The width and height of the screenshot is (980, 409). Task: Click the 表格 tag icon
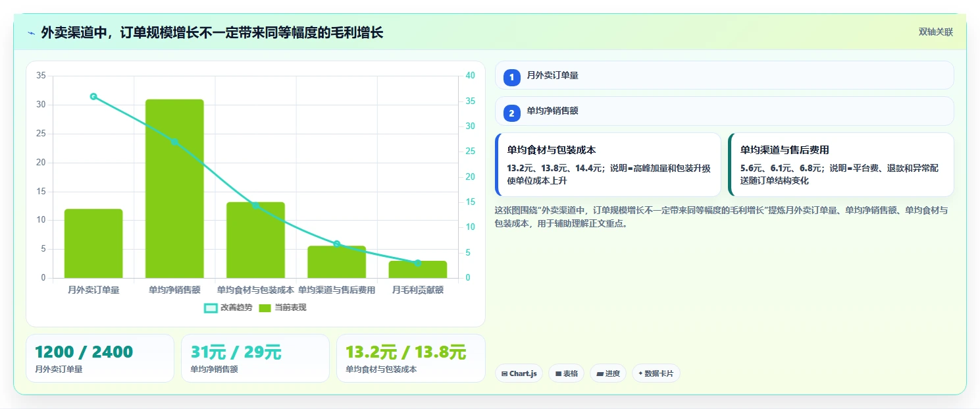click(x=558, y=373)
